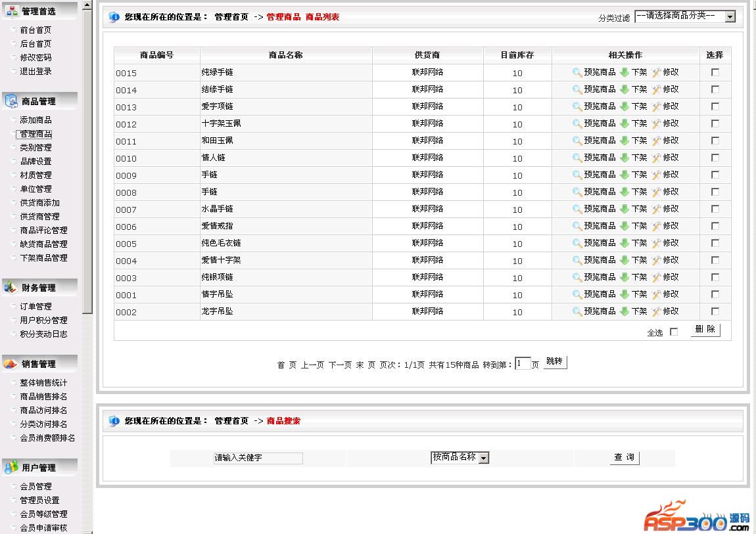Screen dimensions: 756x534
Task: Click the edit tool icon for product 0001
Action: pos(656,295)
